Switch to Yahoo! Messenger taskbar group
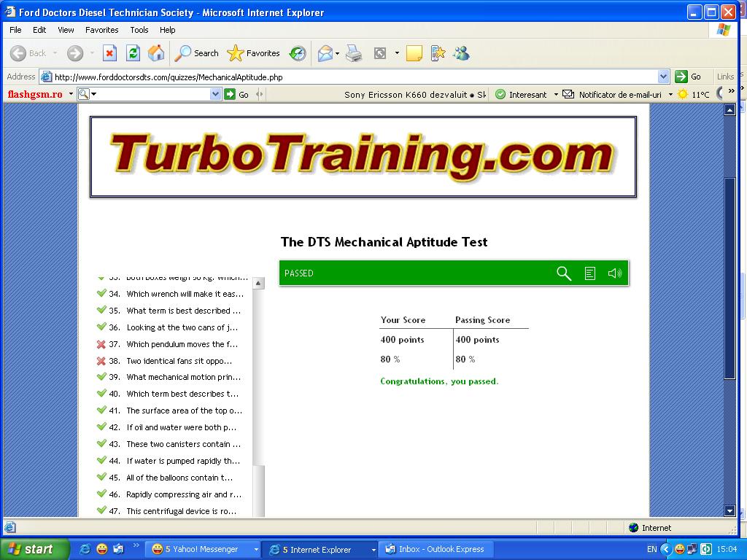The width and height of the screenshot is (747, 560). tap(202, 550)
